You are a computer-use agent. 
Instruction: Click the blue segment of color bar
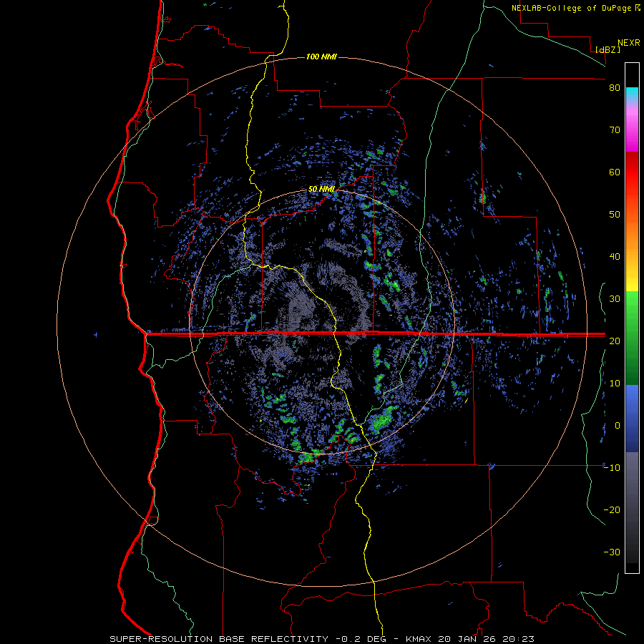click(632, 419)
